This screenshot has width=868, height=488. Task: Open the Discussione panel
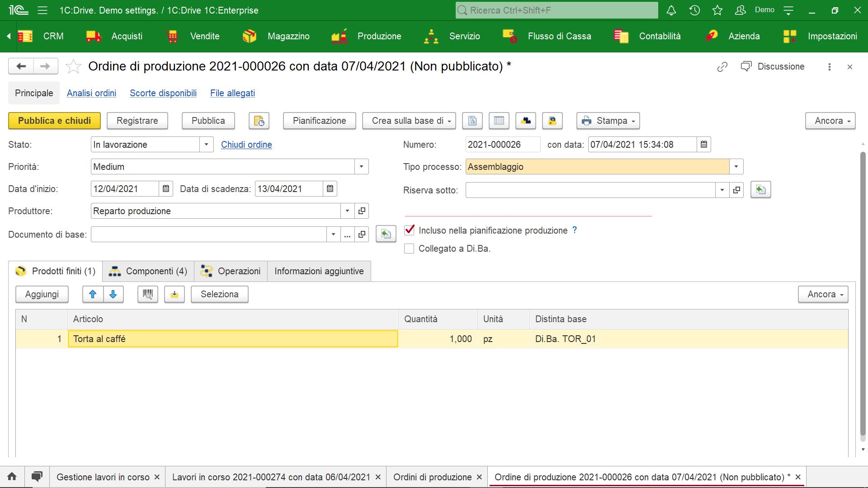pyautogui.click(x=773, y=66)
